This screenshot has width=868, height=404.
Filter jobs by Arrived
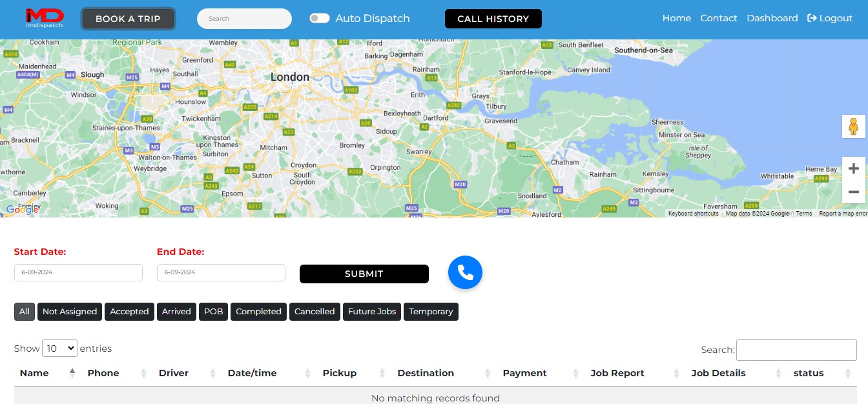tap(176, 312)
